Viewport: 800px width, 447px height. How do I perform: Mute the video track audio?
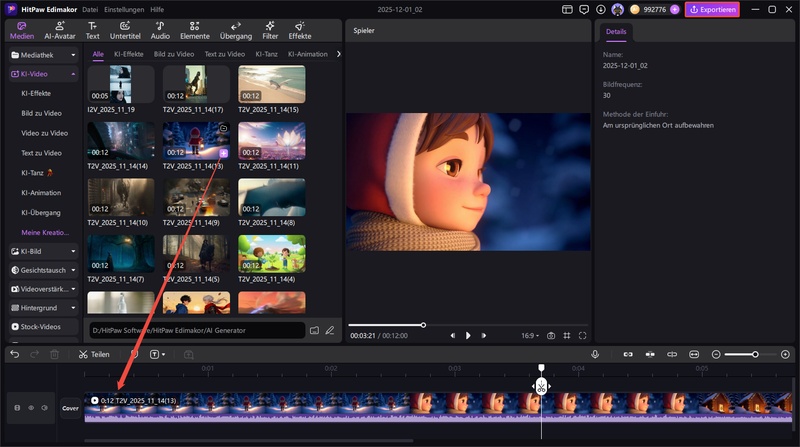45,408
